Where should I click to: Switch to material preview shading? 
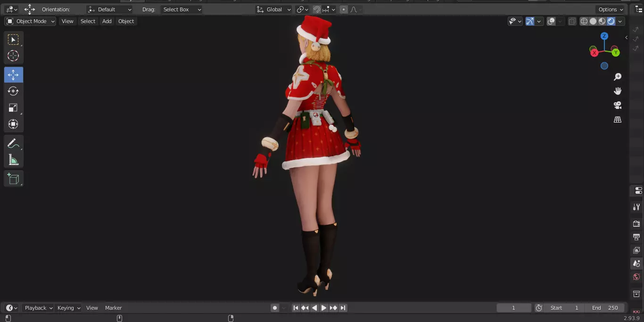point(602,21)
